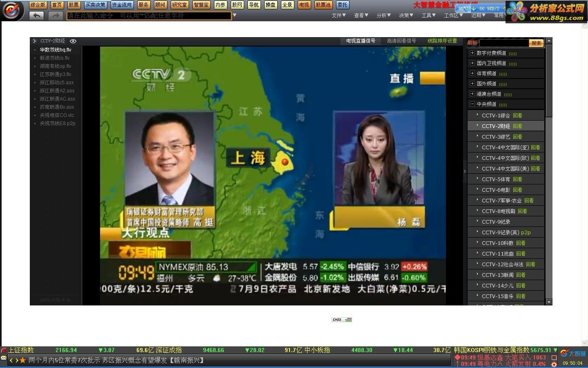Show the previous news ticker item
This screenshot has width=588, height=368.
pos(11,360)
